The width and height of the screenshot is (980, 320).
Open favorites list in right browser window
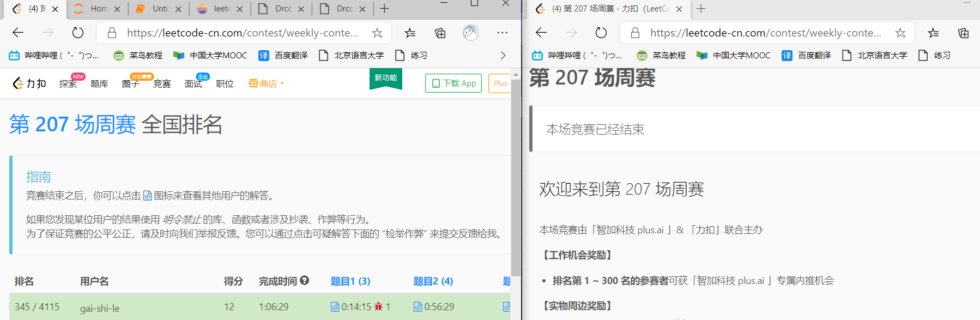click(x=934, y=33)
